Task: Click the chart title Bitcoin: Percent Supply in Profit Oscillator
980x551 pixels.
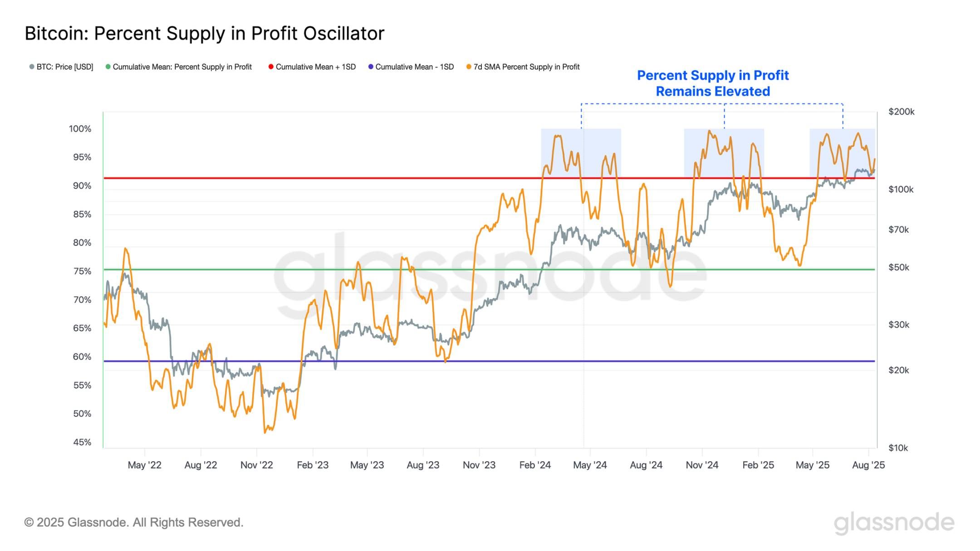Action: [205, 33]
